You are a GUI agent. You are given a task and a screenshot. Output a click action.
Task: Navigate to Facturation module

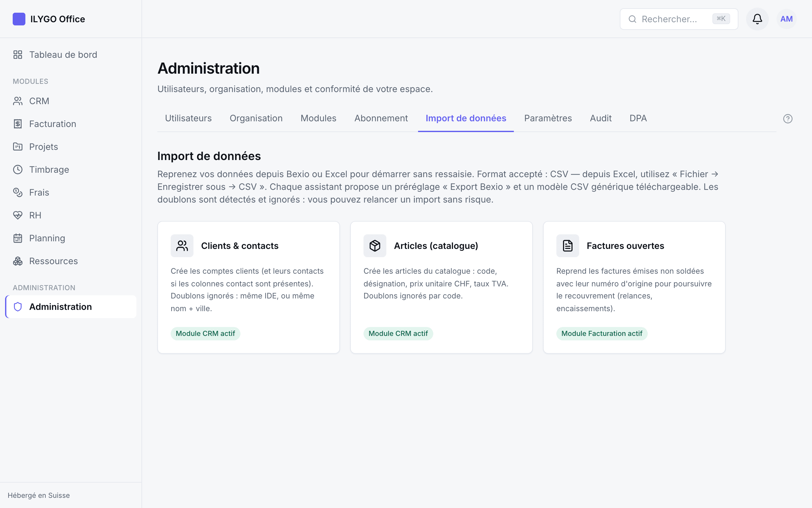click(x=71, y=124)
